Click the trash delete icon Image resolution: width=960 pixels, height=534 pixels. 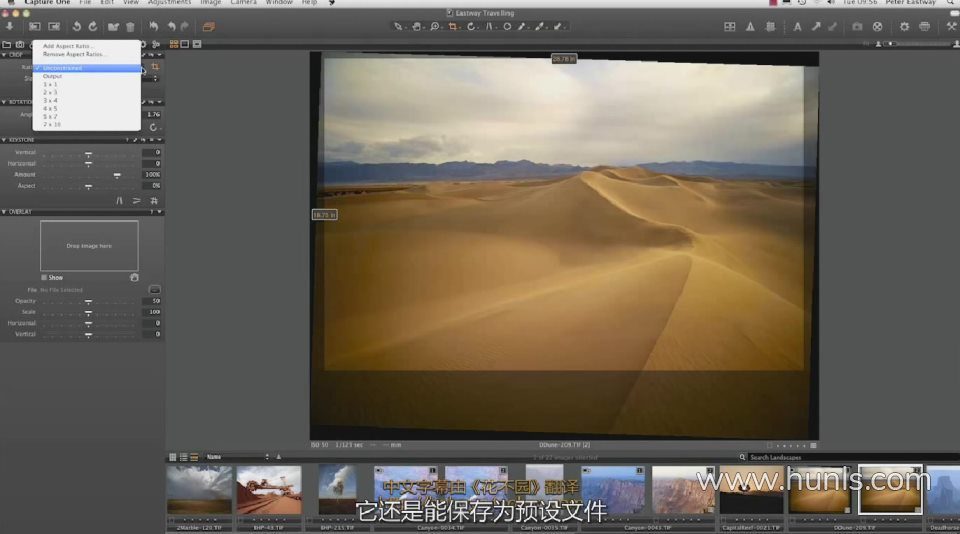tap(130, 26)
